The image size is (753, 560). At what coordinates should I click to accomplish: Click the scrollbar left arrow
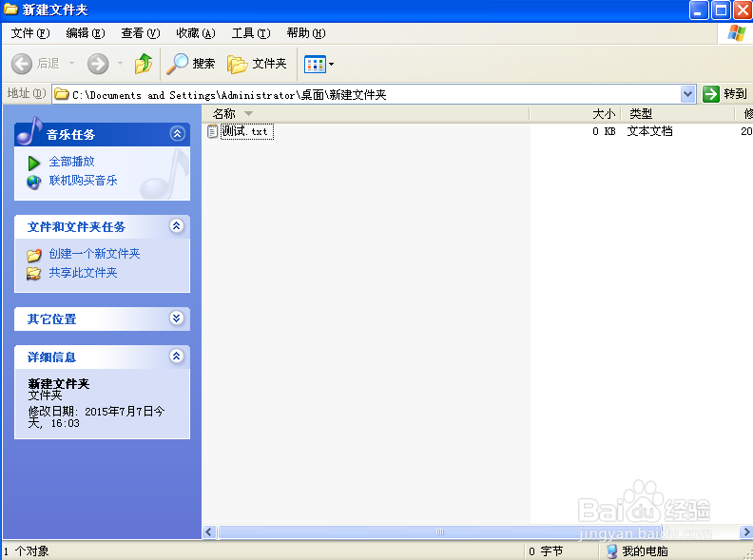click(208, 531)
